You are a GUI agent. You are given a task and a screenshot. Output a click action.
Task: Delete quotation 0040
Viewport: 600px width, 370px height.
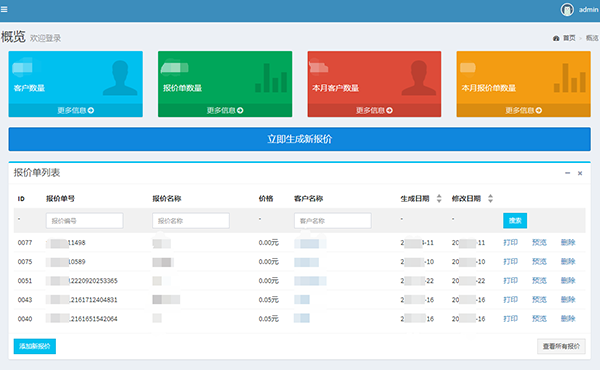pos(568,319)
